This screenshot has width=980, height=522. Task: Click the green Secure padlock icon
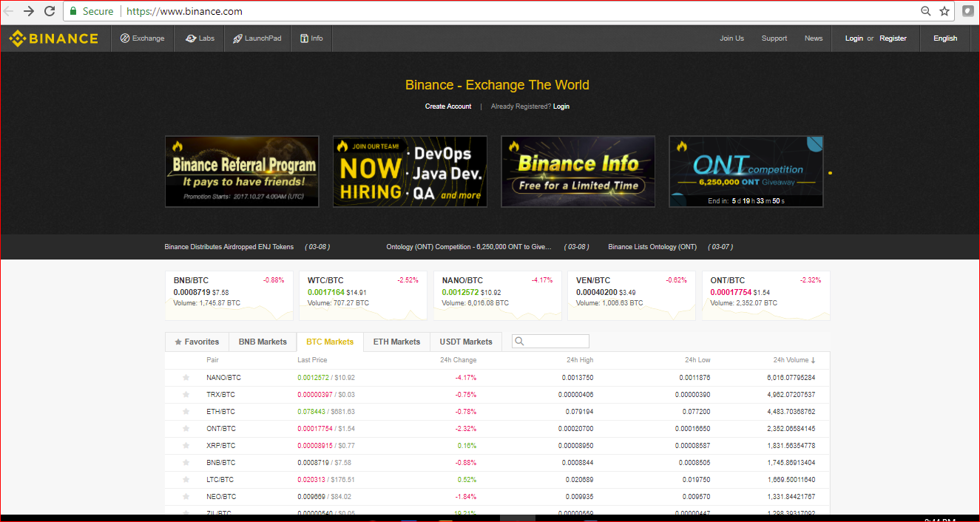click(73, 11)
